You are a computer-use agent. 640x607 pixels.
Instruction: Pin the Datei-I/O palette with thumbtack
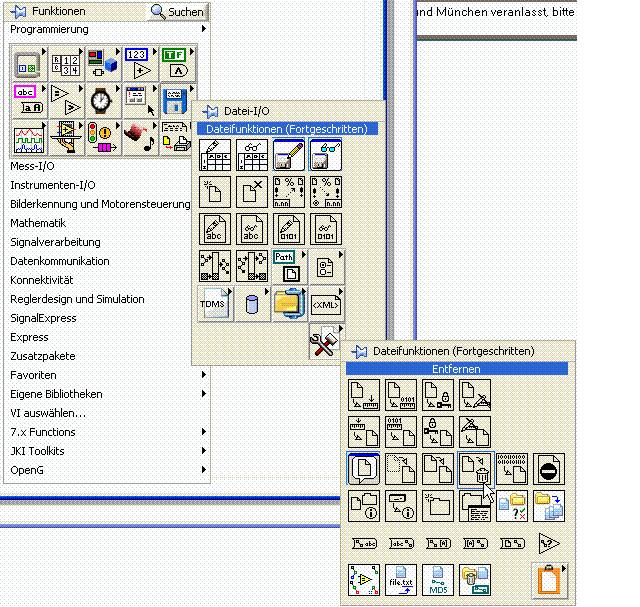[210, 111]
